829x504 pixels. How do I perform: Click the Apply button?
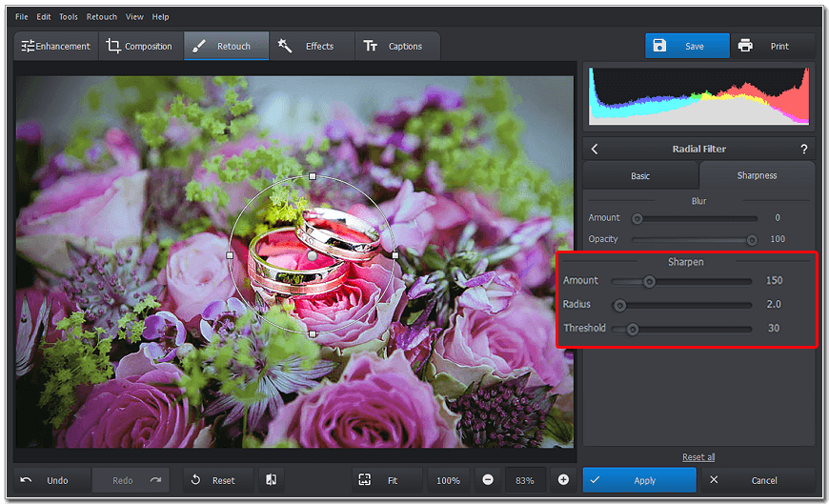click(639, 480)
